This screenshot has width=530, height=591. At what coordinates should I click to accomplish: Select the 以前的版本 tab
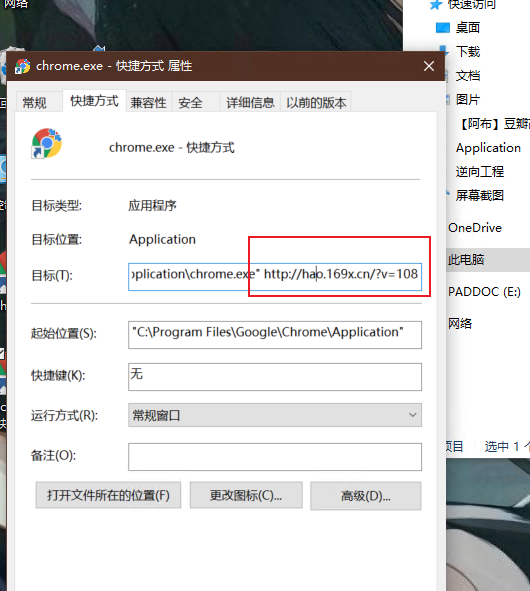click(x=316, y=103)
